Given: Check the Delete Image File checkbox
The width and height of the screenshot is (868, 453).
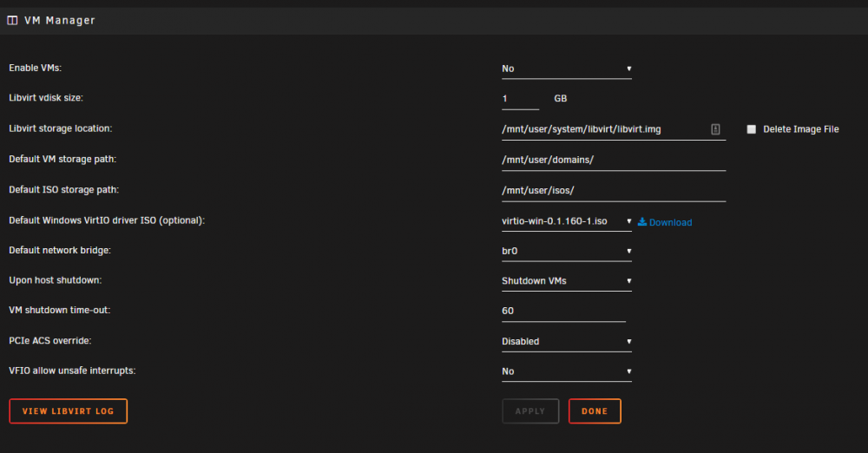Looking at the screenshot, I should [x=751, y=129].
